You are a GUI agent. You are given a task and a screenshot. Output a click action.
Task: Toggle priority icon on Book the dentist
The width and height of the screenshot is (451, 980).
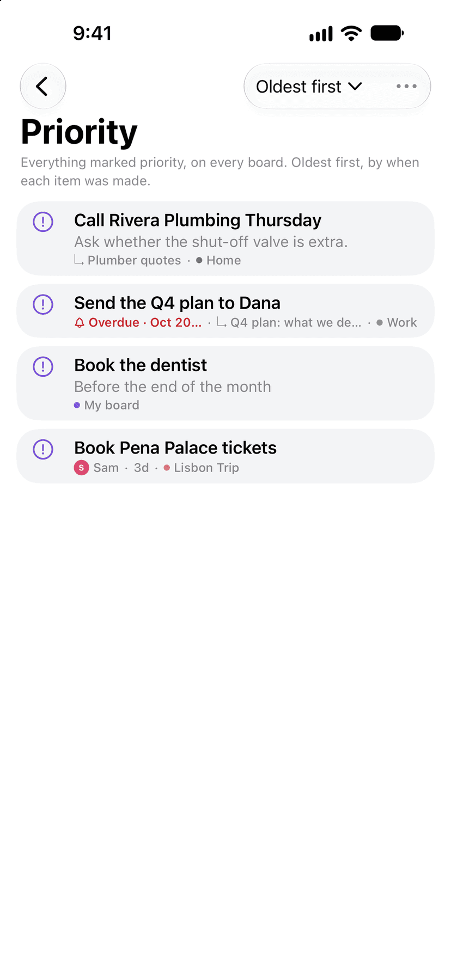coord(43,366)
